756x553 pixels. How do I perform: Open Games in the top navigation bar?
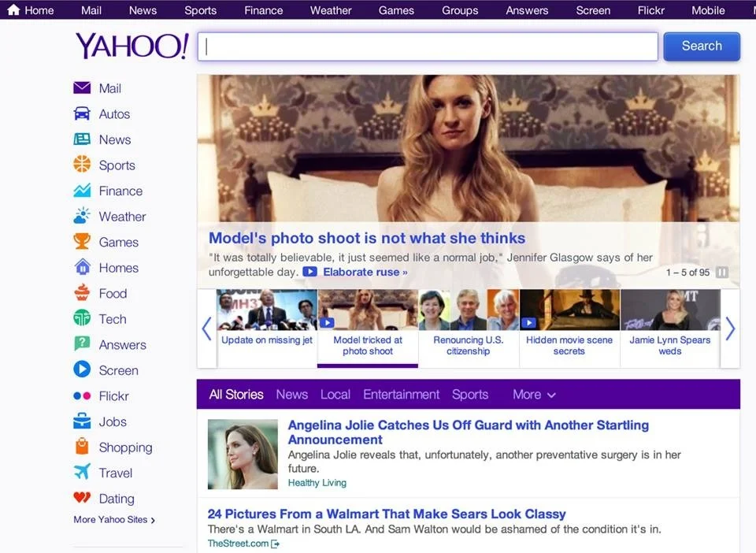tap(396, 10)
